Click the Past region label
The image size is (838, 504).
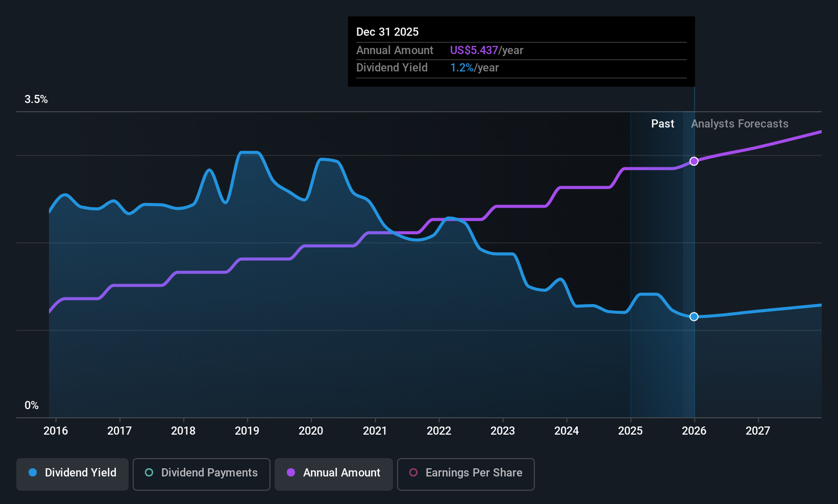(662, 123)
